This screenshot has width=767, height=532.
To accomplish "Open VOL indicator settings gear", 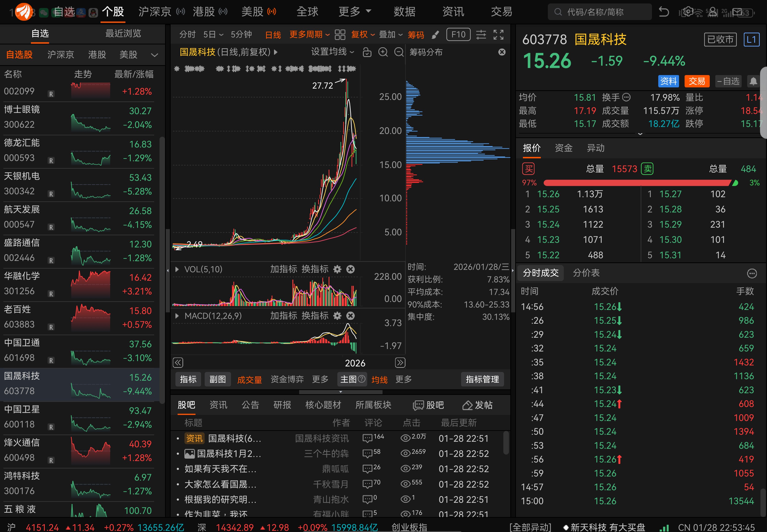I will pos(337,269).
